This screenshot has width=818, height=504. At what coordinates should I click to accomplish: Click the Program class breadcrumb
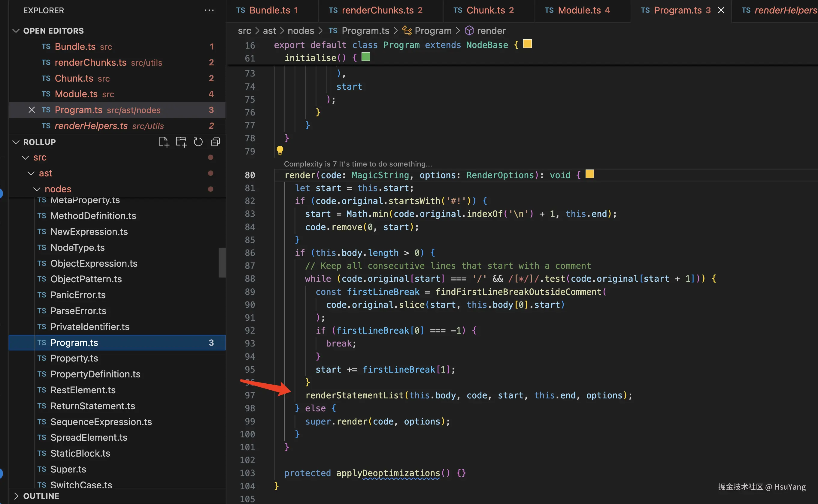pyautogui.click(x=433, y=31)
